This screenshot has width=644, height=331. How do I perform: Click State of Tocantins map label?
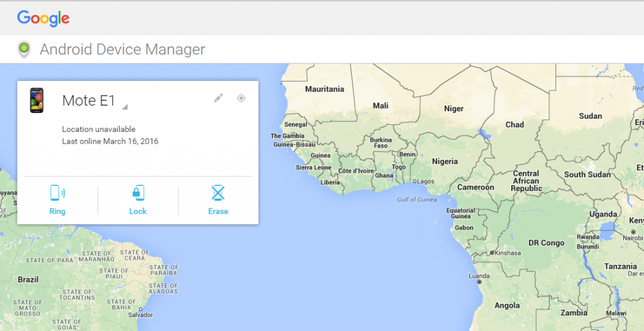[77, 295]
